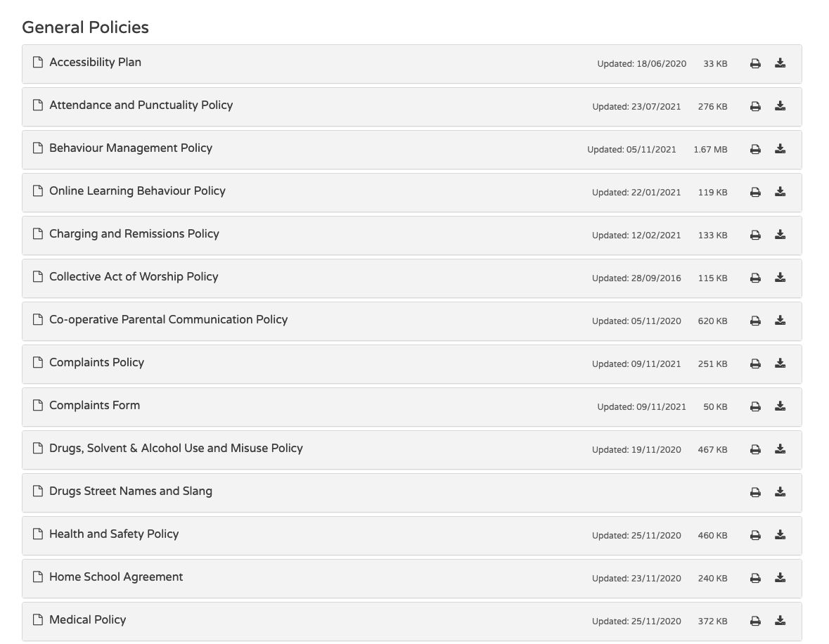This screenshot has height=644, width=829.
Task: Print the Behaviour Management Policy
Action: coord(755,149)
